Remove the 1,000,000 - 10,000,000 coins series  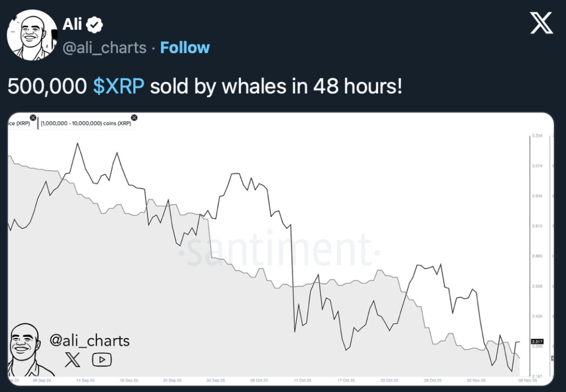[x=134, y=118]
